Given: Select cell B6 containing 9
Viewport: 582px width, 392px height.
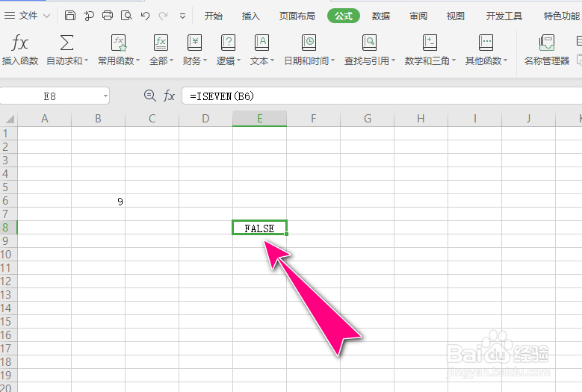Looking at the screenshot, I should coord(98,201).
